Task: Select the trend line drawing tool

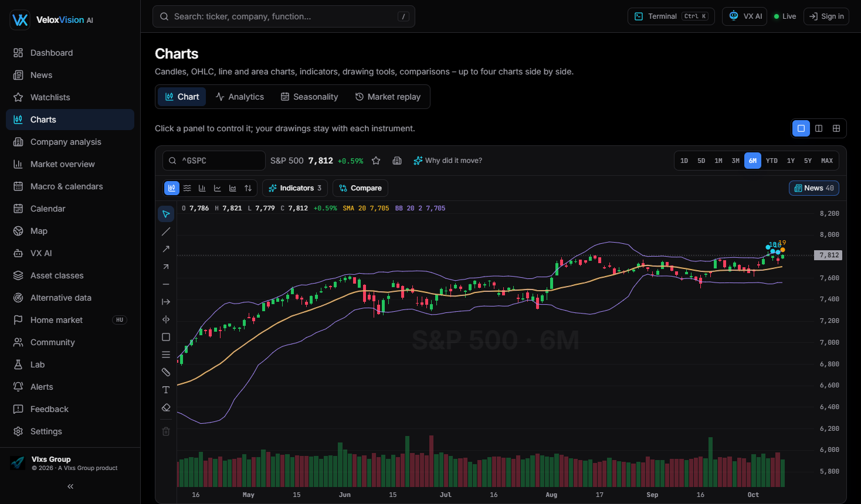Action: click(x=166, y=231)
